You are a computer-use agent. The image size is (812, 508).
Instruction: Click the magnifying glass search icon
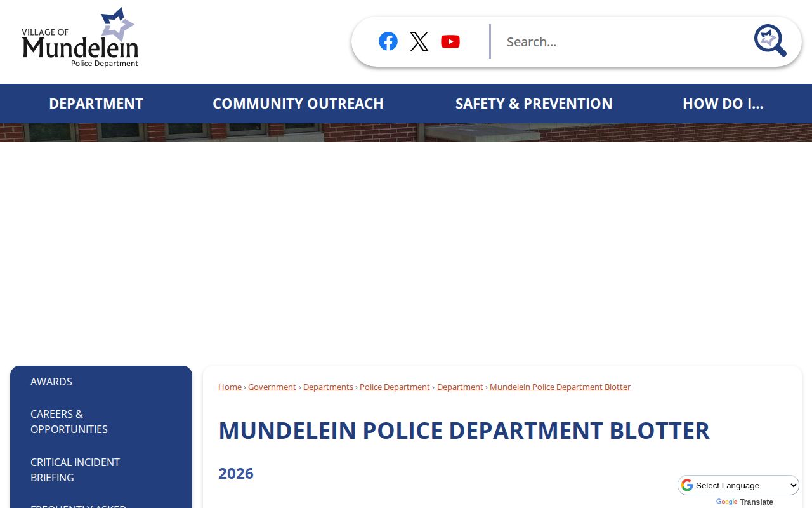tap(770, 41)
